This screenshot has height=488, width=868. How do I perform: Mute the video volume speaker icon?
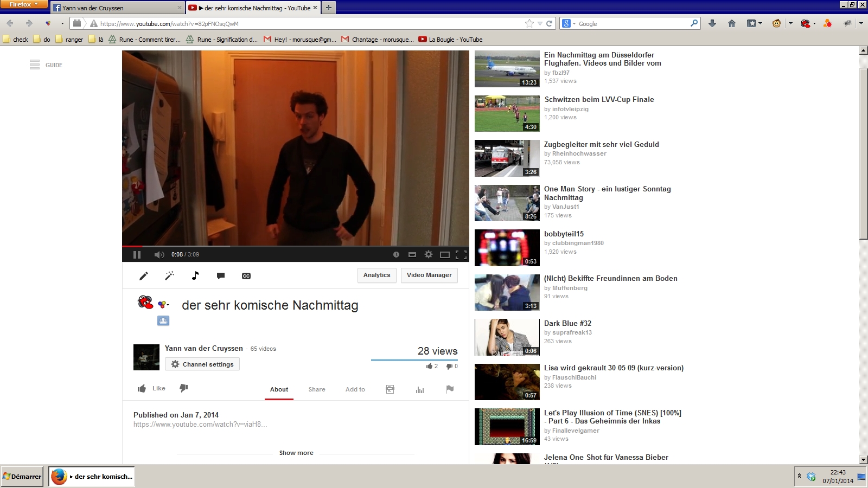click(158, 255)
